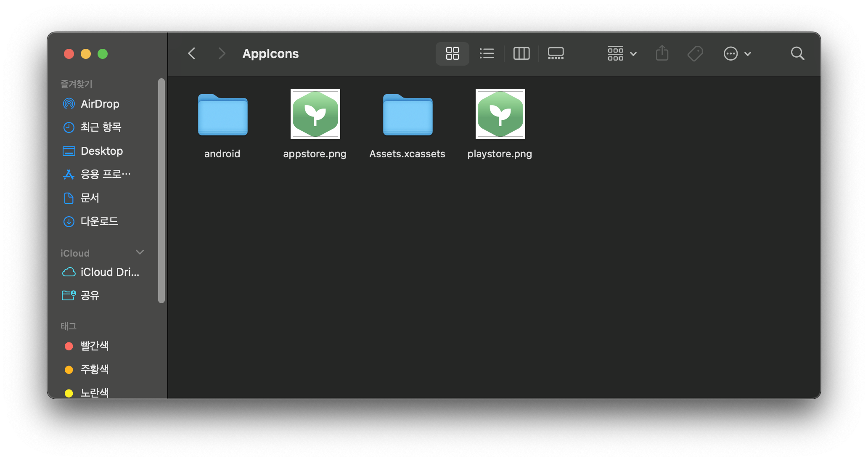
Task: Click the red 빨간색 tag
Action: pyautogui.click(x=95, y=346)
